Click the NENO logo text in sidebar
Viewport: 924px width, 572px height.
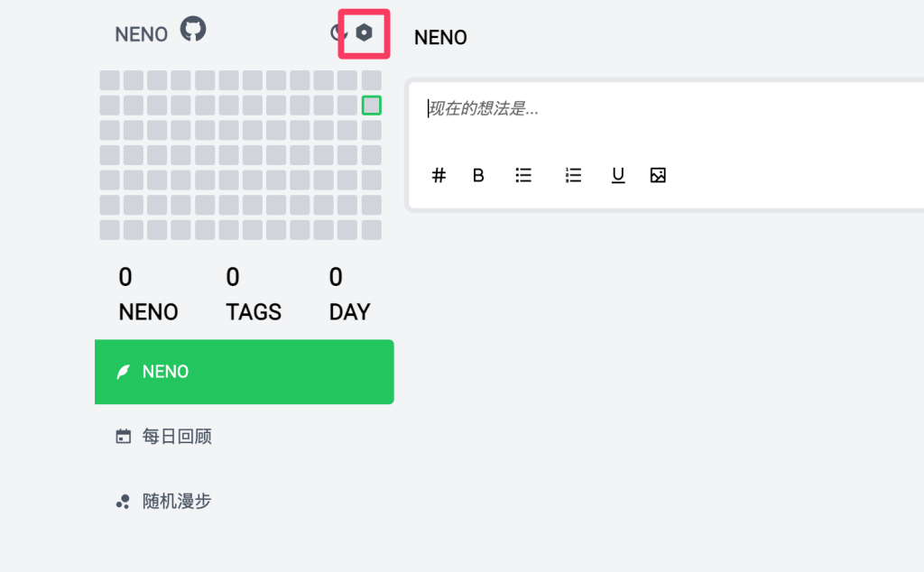141,34
